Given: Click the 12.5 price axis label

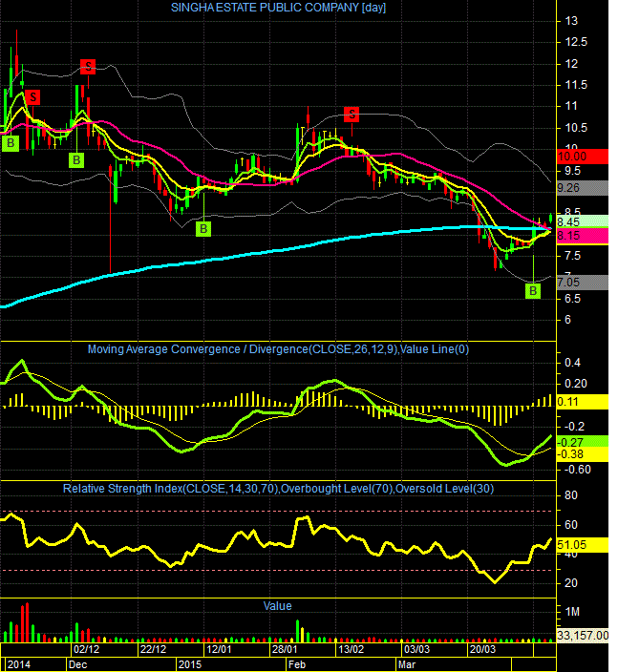Looking at the screenshot, I should click(x=576, y=42).
